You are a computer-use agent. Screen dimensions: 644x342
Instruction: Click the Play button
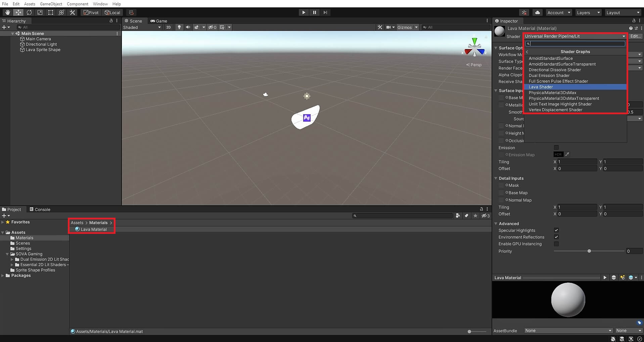(304, 12)
